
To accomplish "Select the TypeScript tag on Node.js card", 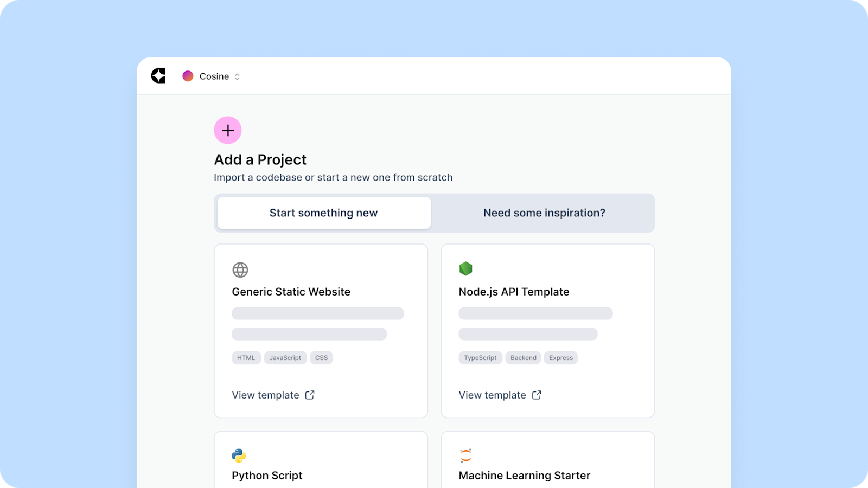I will [480, 357].
